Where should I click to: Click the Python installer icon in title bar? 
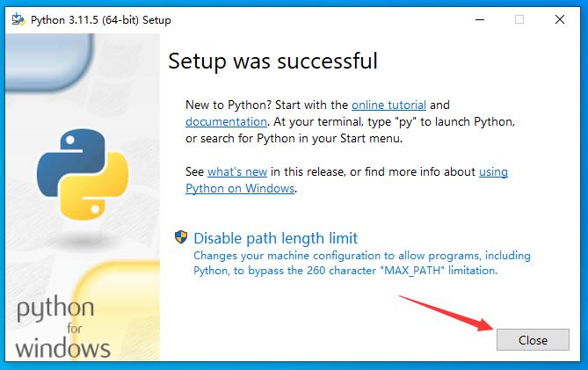15,19
